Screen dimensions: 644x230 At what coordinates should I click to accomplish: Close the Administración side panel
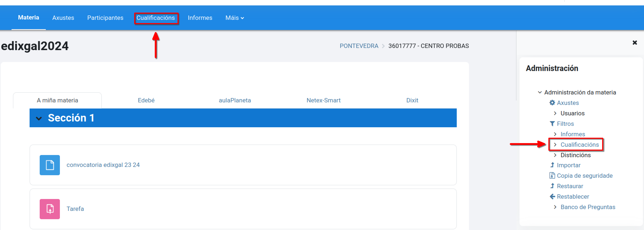pyautogui.click(x=634, y=43)
